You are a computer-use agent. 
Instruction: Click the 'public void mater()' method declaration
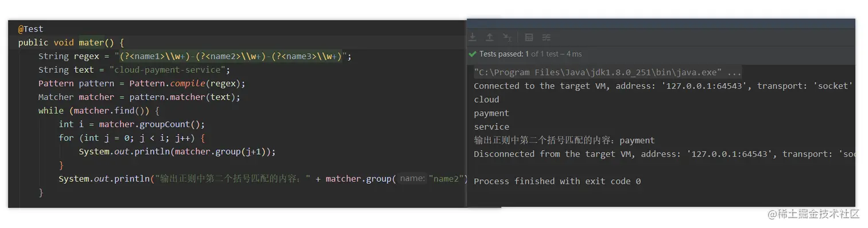(x=71, y=42)
